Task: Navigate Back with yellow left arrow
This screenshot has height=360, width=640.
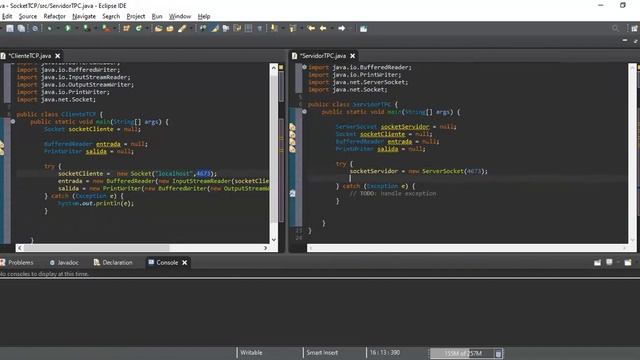Action: 323,28
